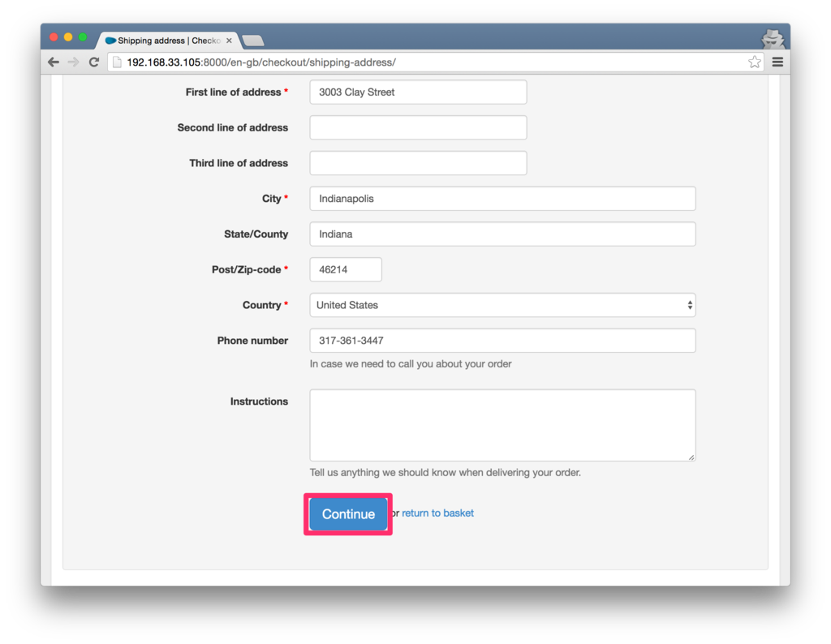Click the Continue button

(348, 513)
